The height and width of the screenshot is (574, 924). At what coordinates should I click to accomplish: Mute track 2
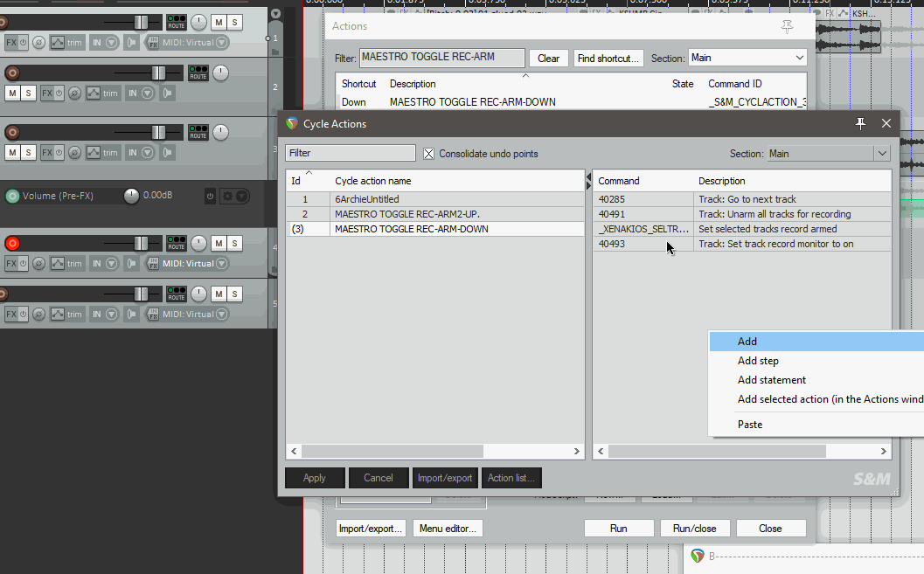12,93
